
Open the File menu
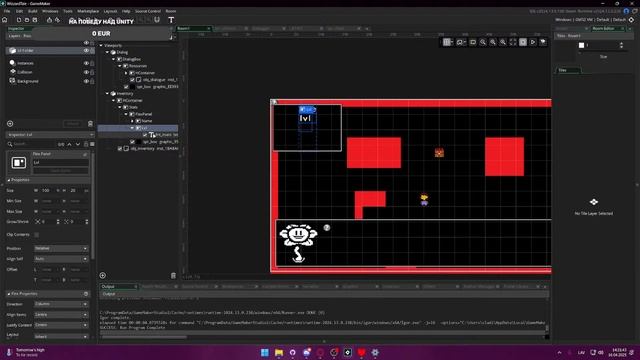tap(7, 11)
